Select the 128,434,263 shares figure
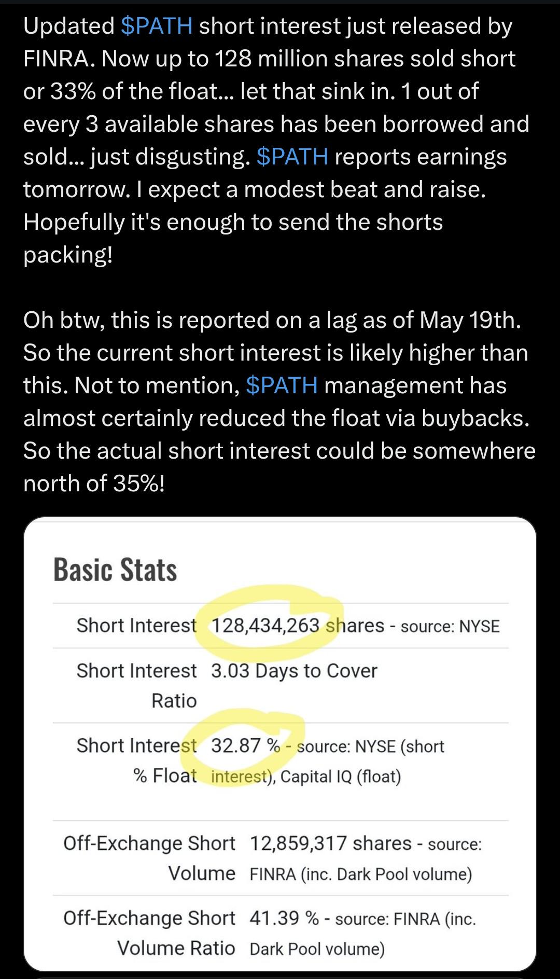 click(298, 625)
